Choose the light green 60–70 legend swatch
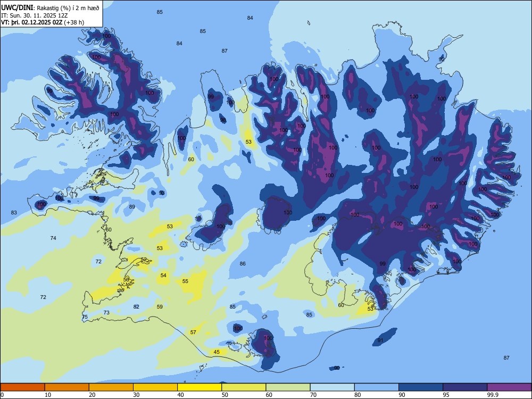This screenshot has width=532, height=399. pos(288,387)
